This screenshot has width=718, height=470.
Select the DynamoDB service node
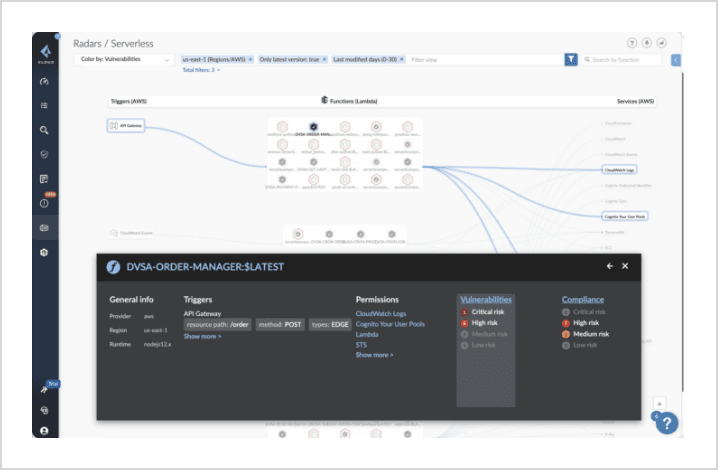coord(614,232)
